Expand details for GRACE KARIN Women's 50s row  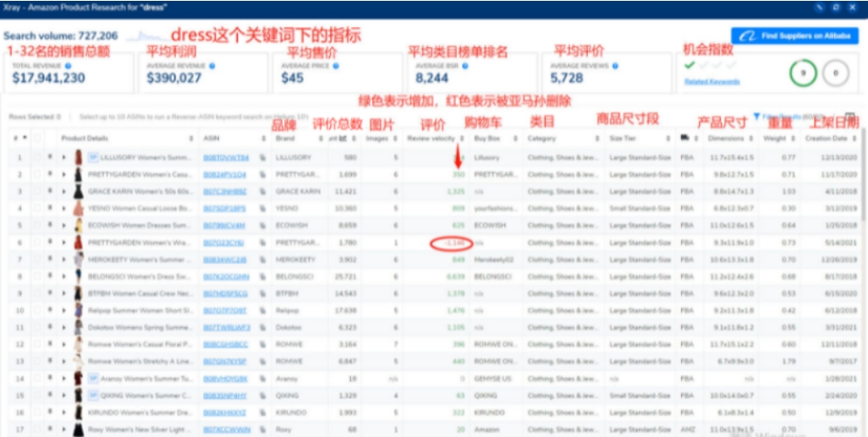coord(63,192)
